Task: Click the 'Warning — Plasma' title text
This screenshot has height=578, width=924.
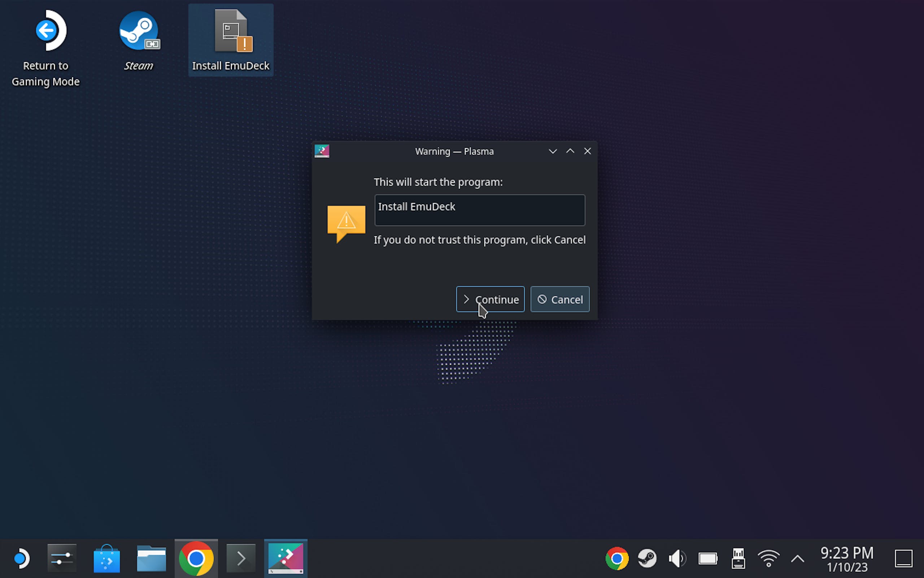Action: point(454,151)
